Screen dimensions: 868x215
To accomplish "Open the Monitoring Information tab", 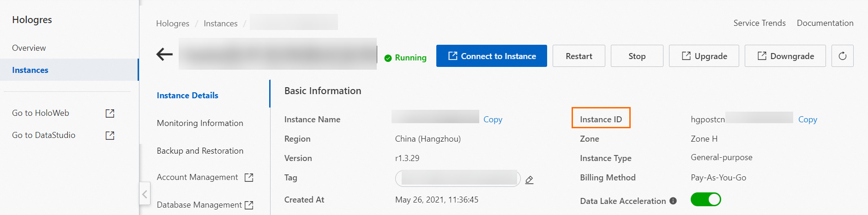I will pyautogui.click(x=200, y=123).
